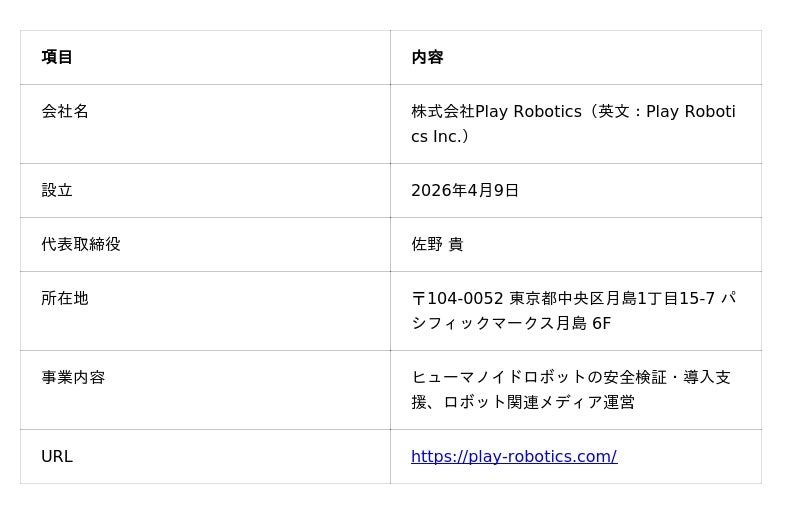Viewport: 800px width, 514px height.
Task: Click the date 2026年4月9日
Action: 465,190
